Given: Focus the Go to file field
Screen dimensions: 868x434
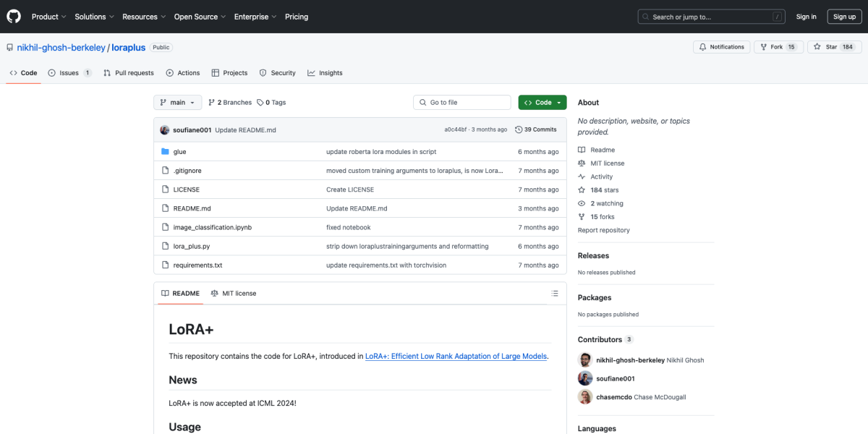Looking at the screenshot, I should pyautogui.click(x=462, y=103).
